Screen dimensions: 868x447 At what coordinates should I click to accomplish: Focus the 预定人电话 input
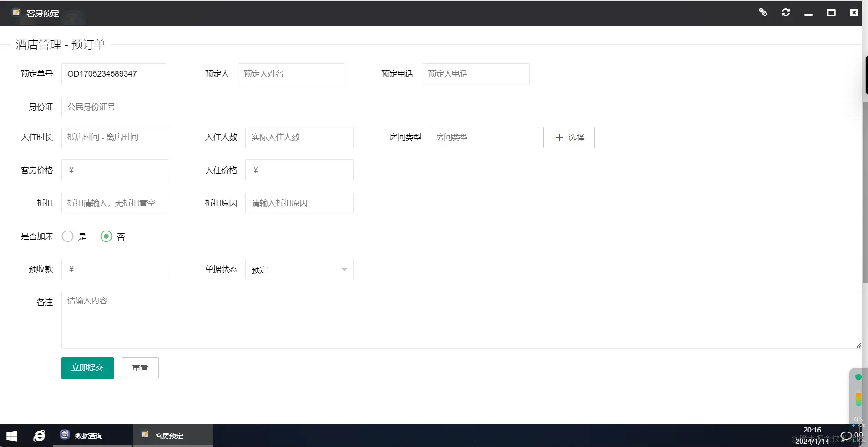[476, 74]
